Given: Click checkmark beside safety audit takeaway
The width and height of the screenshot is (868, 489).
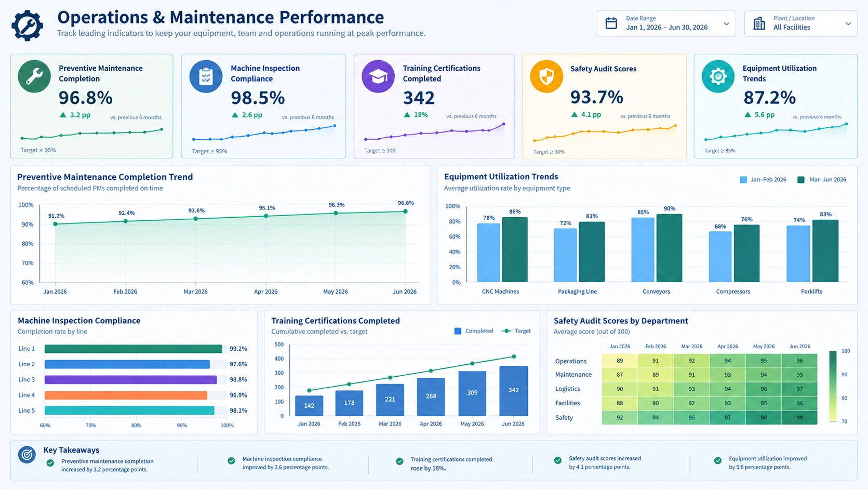Looking at the screenshot, I should pyautogui.click(x=557, y=460).
